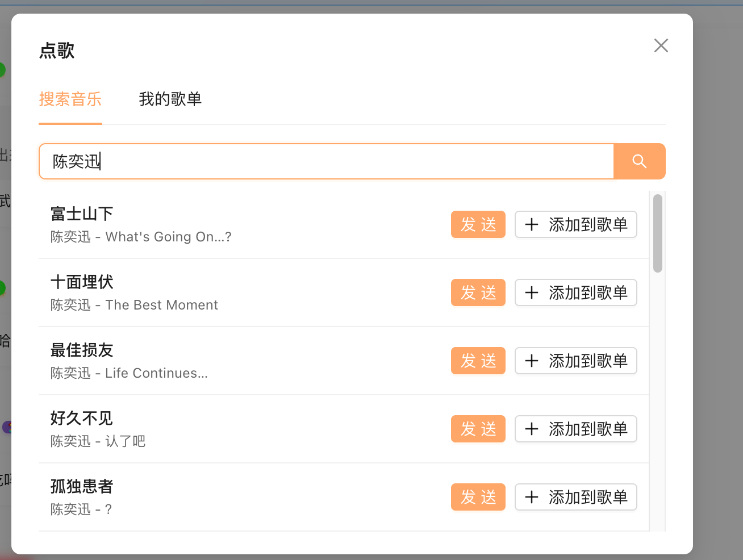
Task: Send the song 十面埋伏
Action: [x=478, y=292]
